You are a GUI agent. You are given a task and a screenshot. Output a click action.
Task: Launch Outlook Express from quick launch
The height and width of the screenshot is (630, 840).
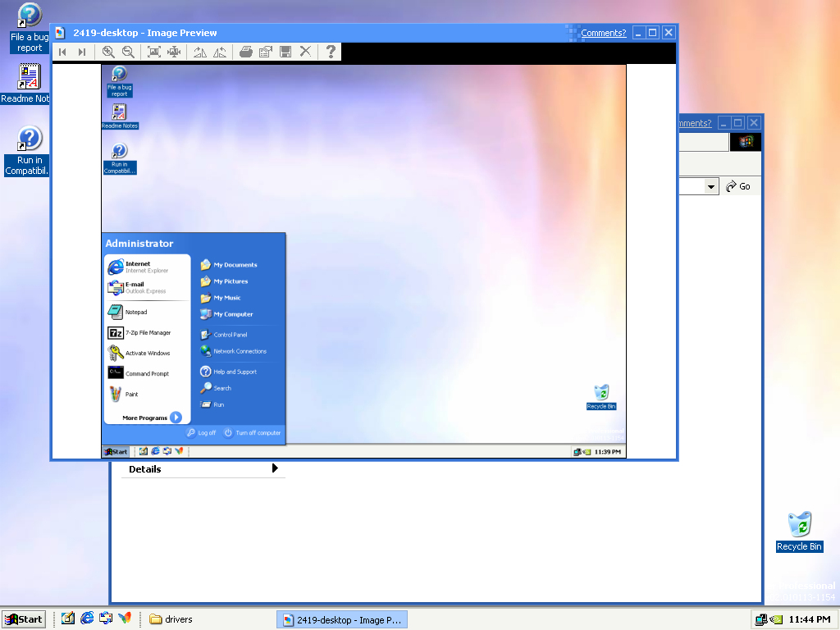click(x=106, y=619)
